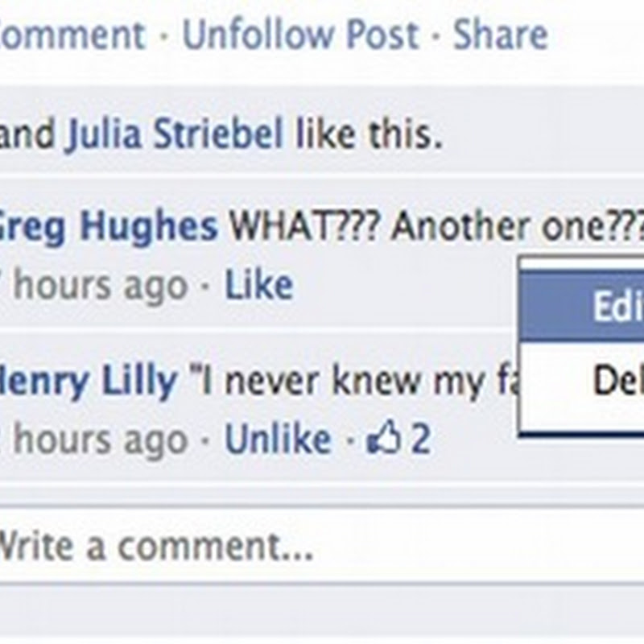Share this post
The image size is (644, 644).
(500, 35)
